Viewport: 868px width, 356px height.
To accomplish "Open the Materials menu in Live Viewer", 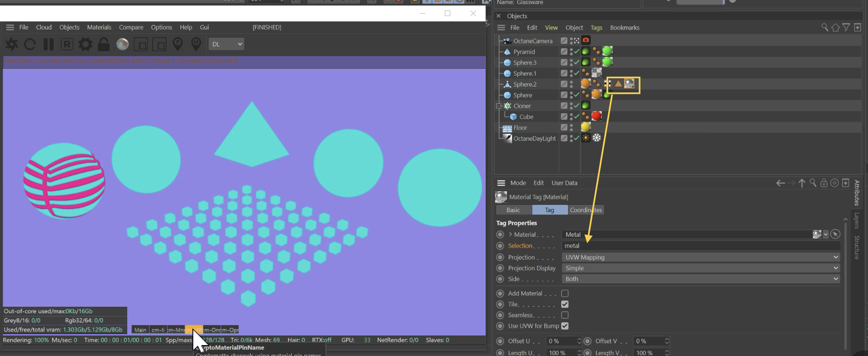I will (99, 27).
